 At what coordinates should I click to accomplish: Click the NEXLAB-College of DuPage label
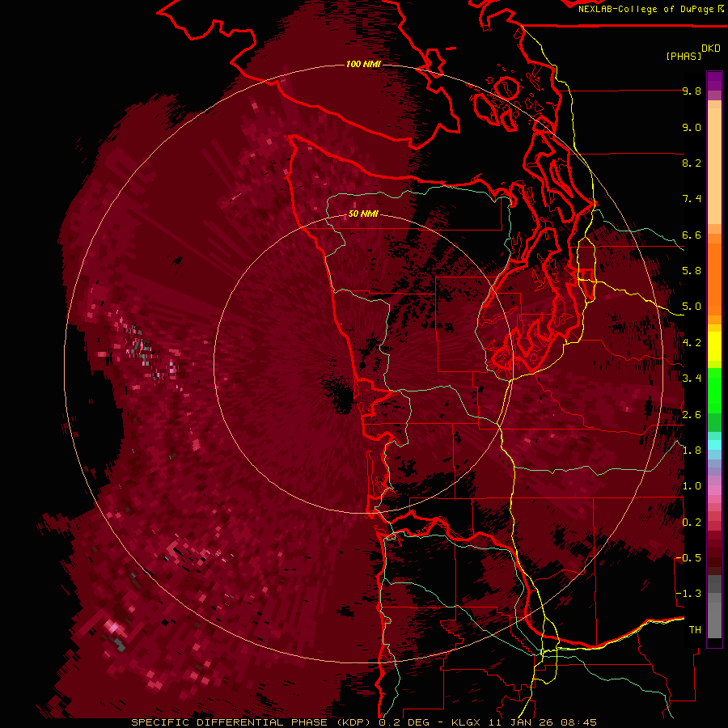tap(645, 9)
